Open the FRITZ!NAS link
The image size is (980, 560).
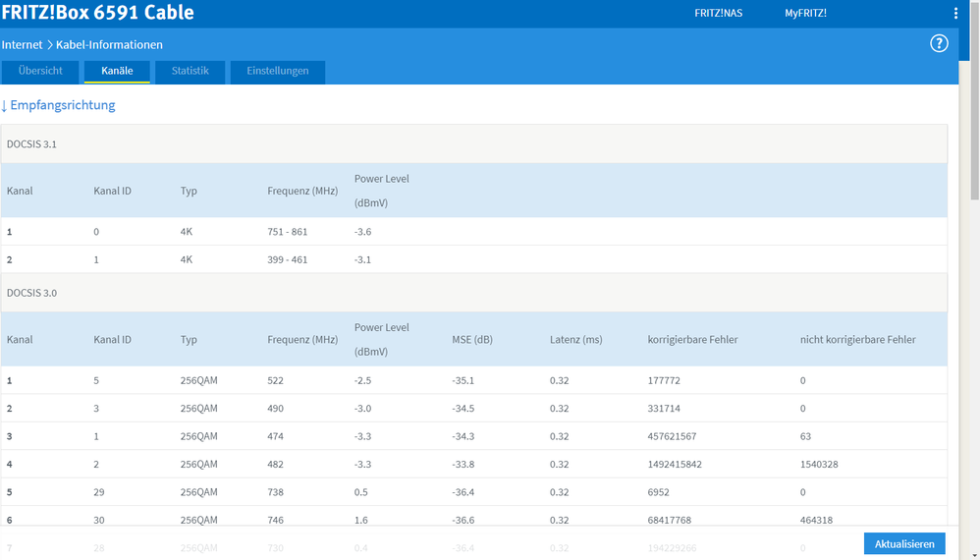pyautogui.click(x=718, y=14)
